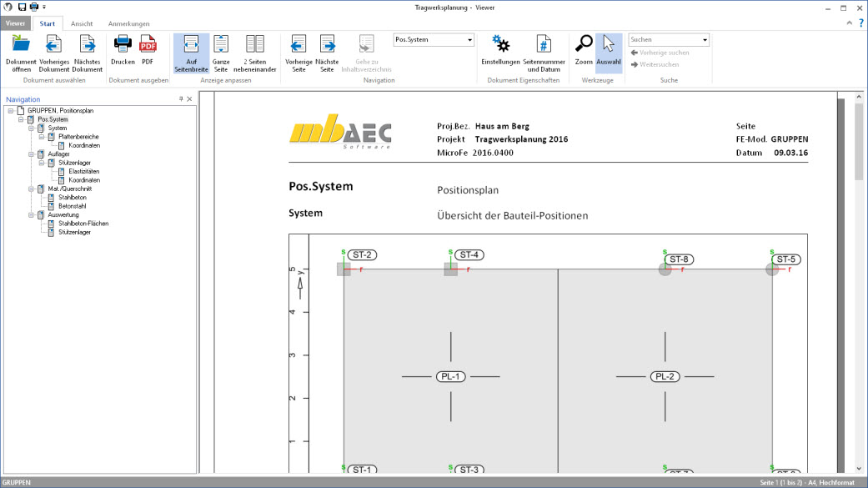Jump to Nächste Seite
868x488 pixels.
click(x=327, y=53)
